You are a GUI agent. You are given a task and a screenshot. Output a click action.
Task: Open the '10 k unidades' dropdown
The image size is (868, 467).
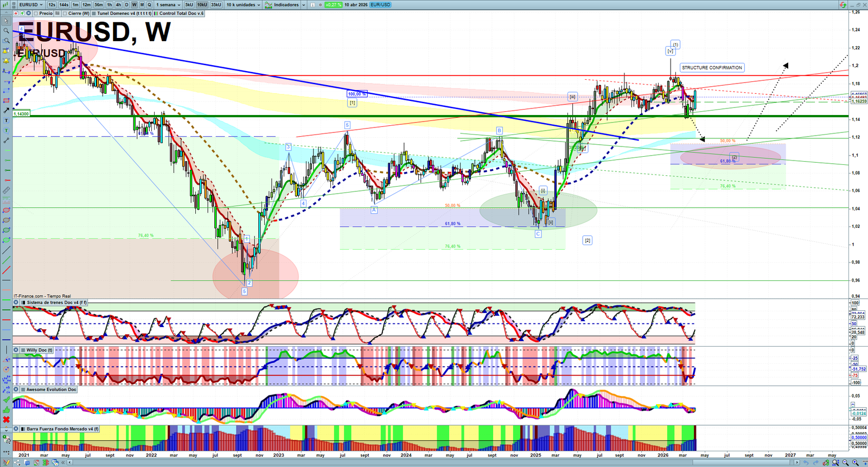(243, 4)
